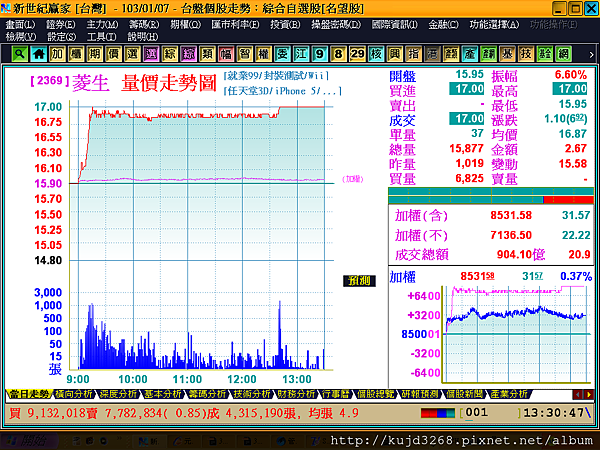This screenshot has height=450, width=600.
Task: Open the 指 index toolbar icon
Action: coord(413,54)
